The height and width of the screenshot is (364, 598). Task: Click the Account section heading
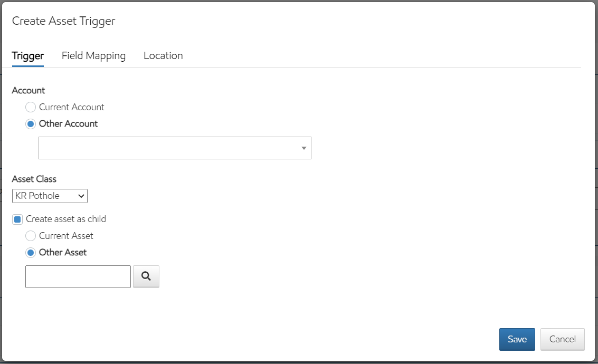[29, 90]
